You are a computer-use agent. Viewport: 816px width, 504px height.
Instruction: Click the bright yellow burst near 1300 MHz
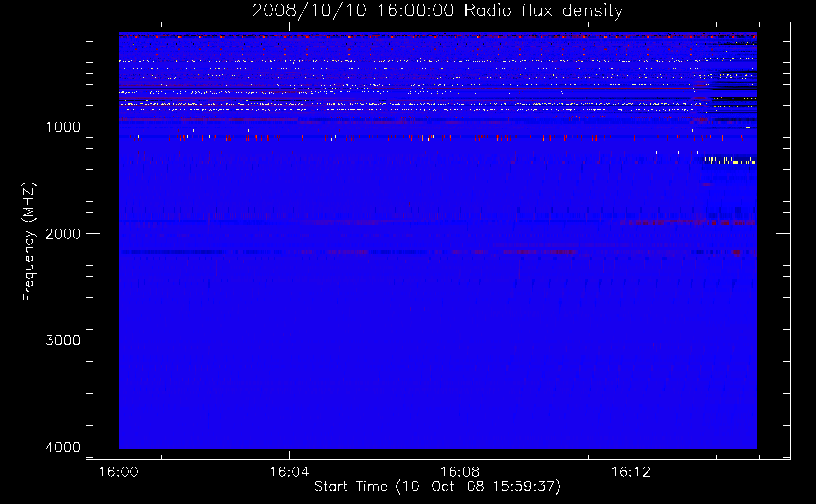pos(730,161)
